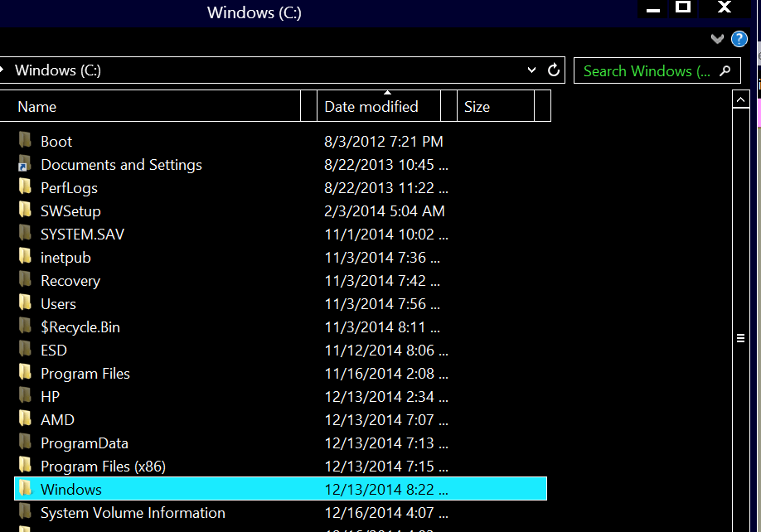761x532 pixels.
Task: Open Help using the question mark icon
Action: [x=738, y=39]
